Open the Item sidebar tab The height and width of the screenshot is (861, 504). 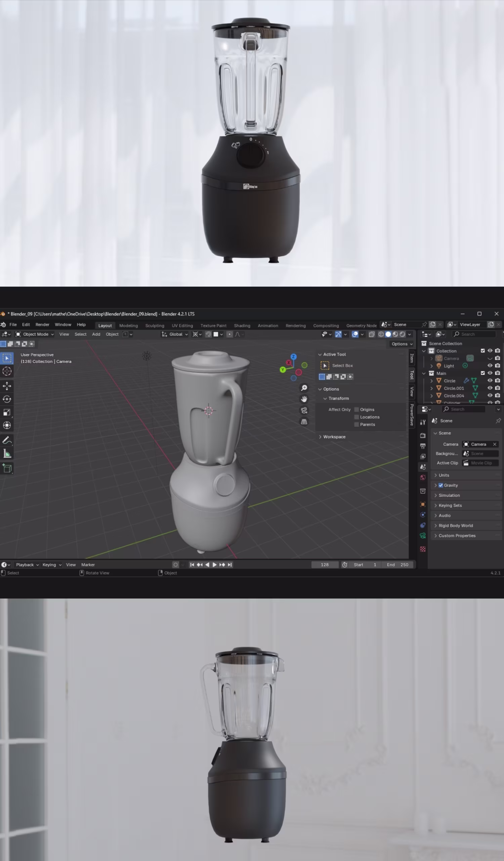point(412,358)
